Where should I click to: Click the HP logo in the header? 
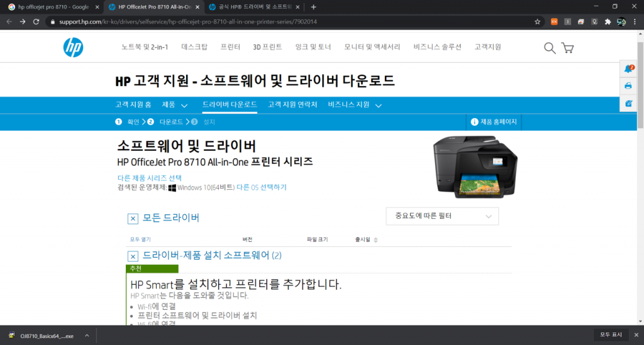(73, 48)
